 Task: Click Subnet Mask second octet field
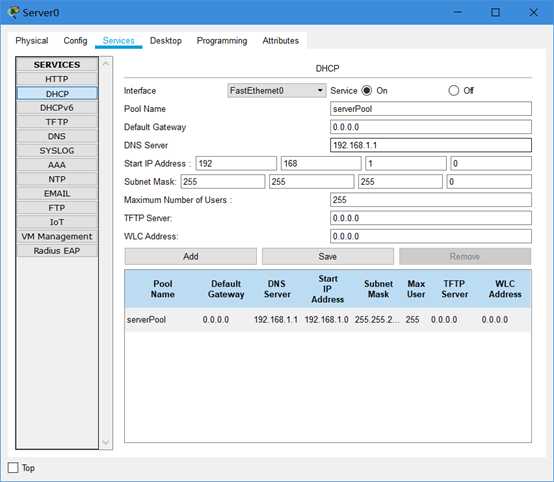[x=311, y=182]
